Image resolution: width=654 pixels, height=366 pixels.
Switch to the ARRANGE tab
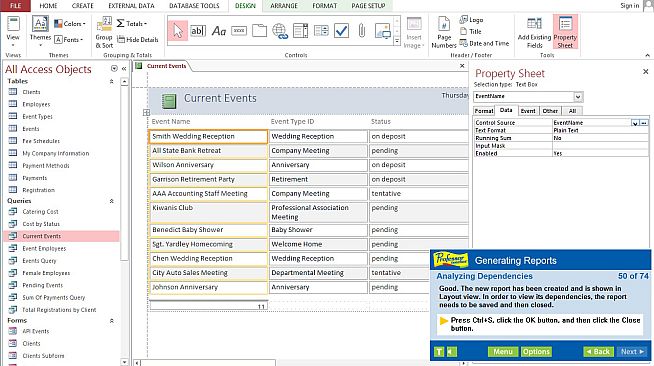coord(284,6)
